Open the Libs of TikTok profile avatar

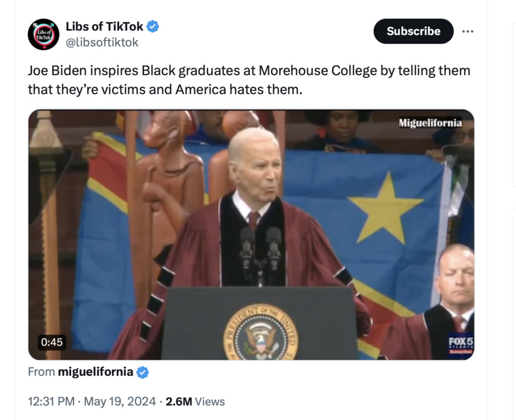pyautogui.click(x=43, y=34)
